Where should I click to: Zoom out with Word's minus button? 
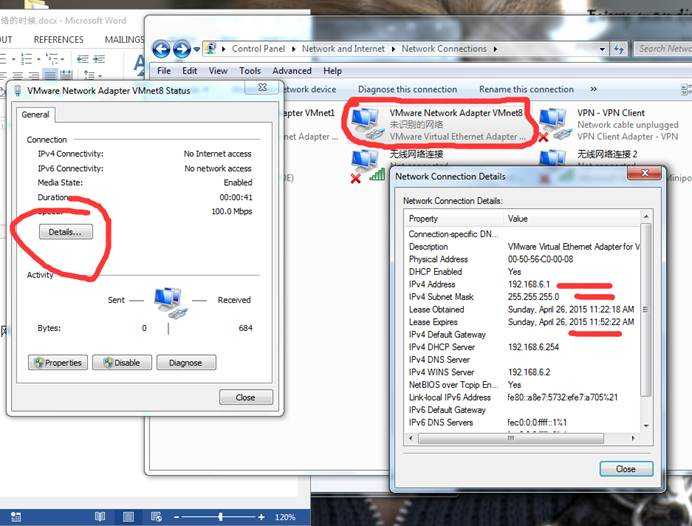coord(176,517)
